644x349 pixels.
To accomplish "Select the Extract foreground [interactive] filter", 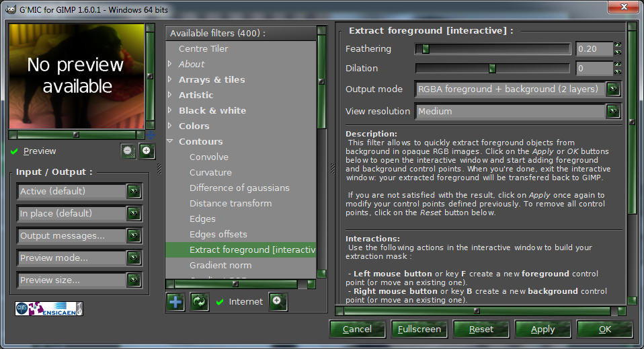I will (241, 250).
